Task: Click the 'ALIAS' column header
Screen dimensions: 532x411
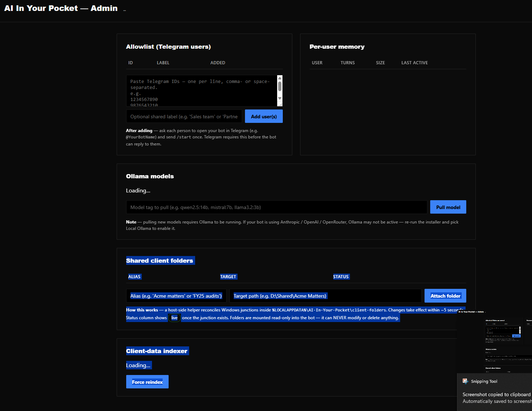Action: pyautogui.click(x=134, y=277)
